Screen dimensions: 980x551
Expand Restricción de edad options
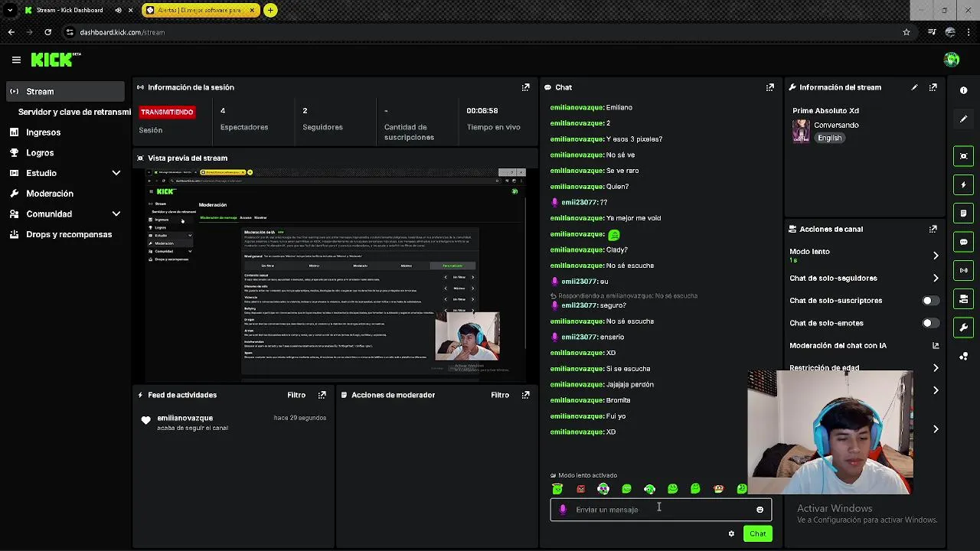[936, 368]
